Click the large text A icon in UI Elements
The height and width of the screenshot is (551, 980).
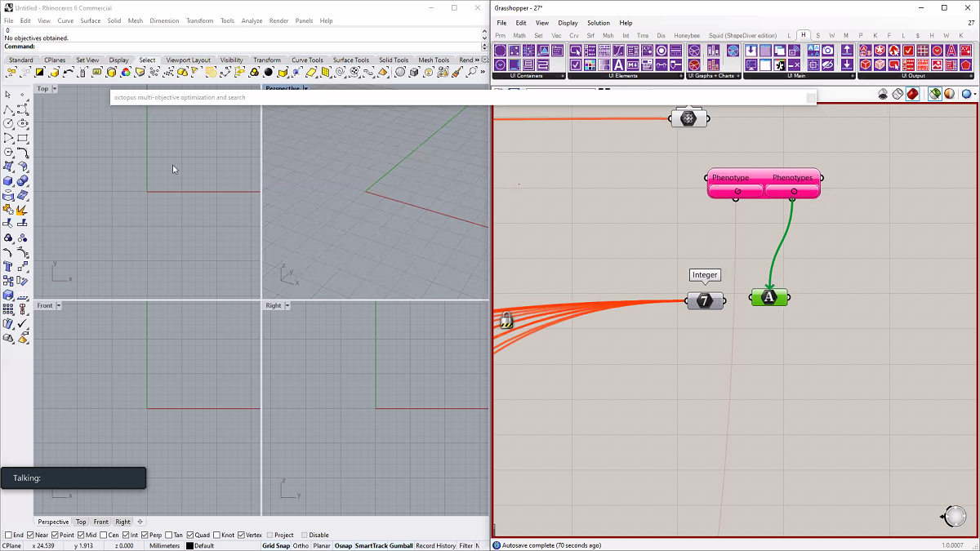coord(618,64)
